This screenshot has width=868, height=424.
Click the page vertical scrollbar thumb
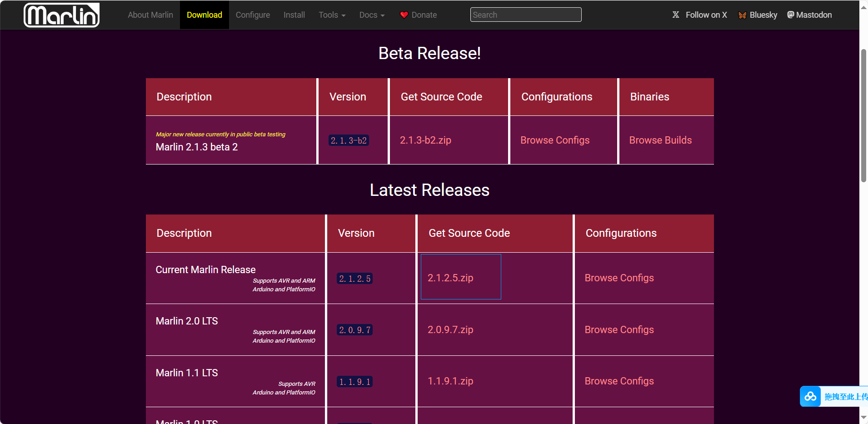[x=863, y=115]
